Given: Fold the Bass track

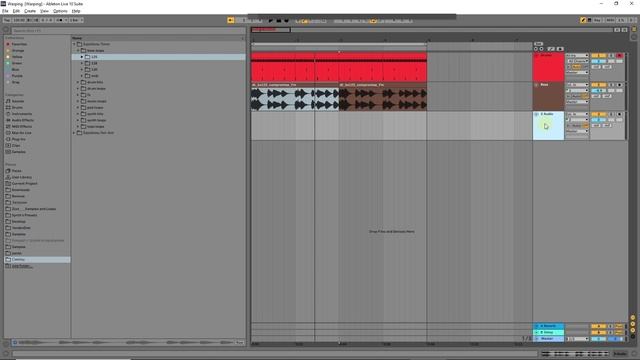Looking at the screenshot, I should click(536, 85).
